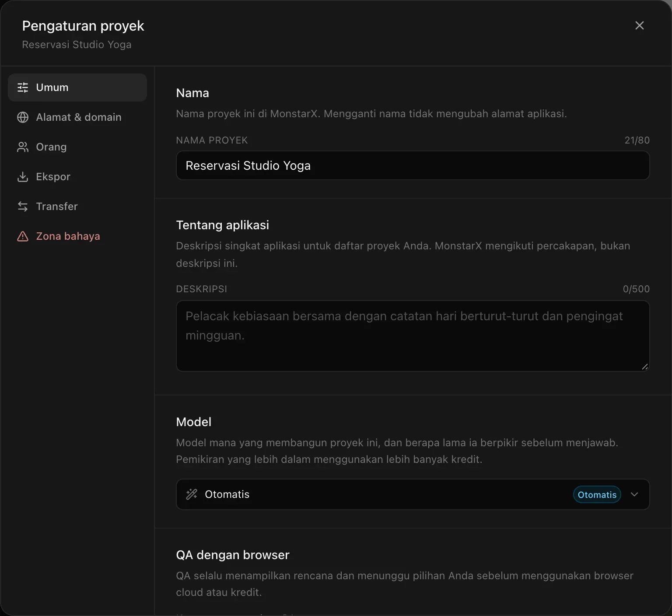Click the Deskripsi textarea resize handle

point(644,367)
